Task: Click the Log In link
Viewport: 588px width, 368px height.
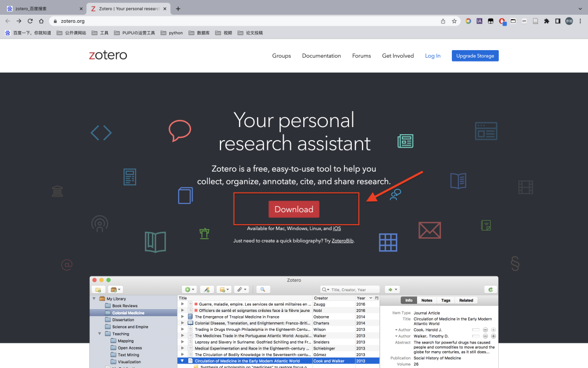Action: 433,56
